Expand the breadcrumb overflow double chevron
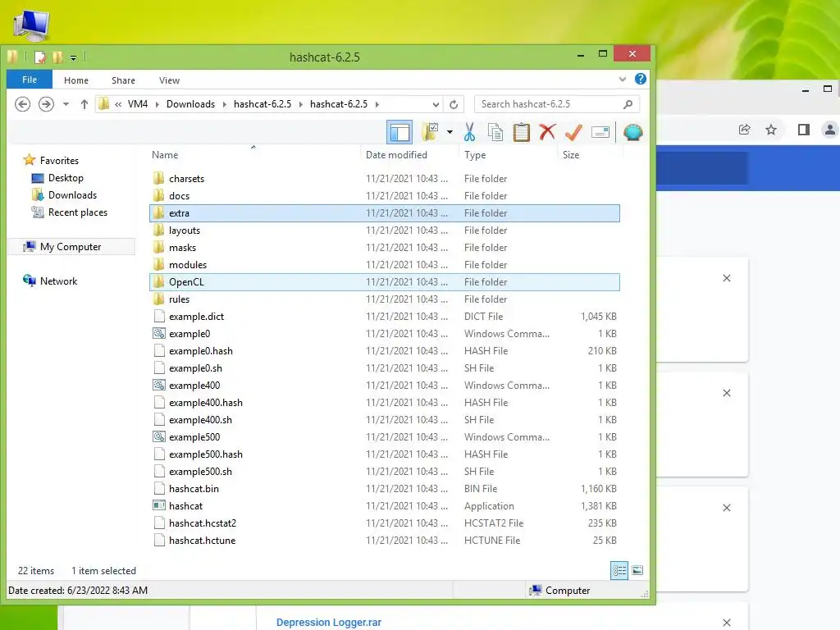The width and height of the screenshot is (840, 630). pyautogui.click(x=118, y=104)
